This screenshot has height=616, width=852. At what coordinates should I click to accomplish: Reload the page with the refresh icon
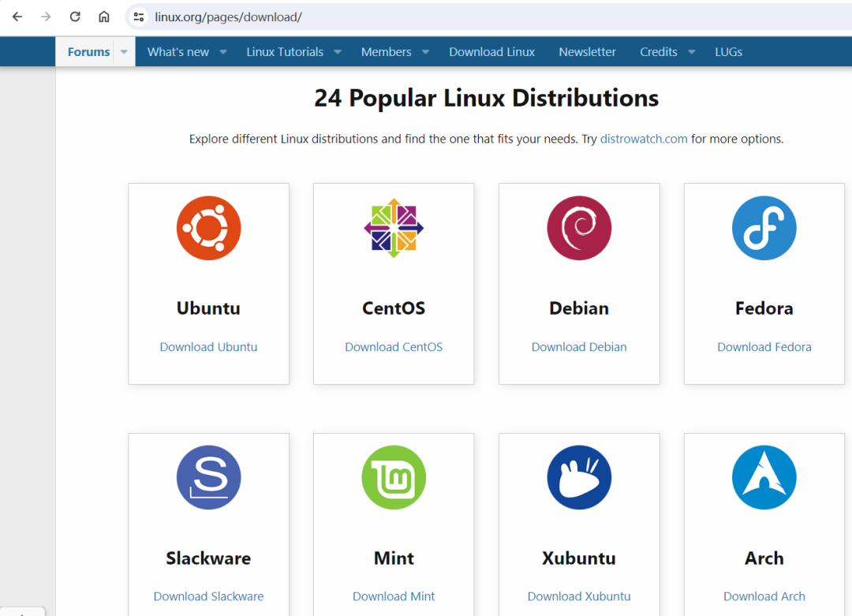coord(75,17)
